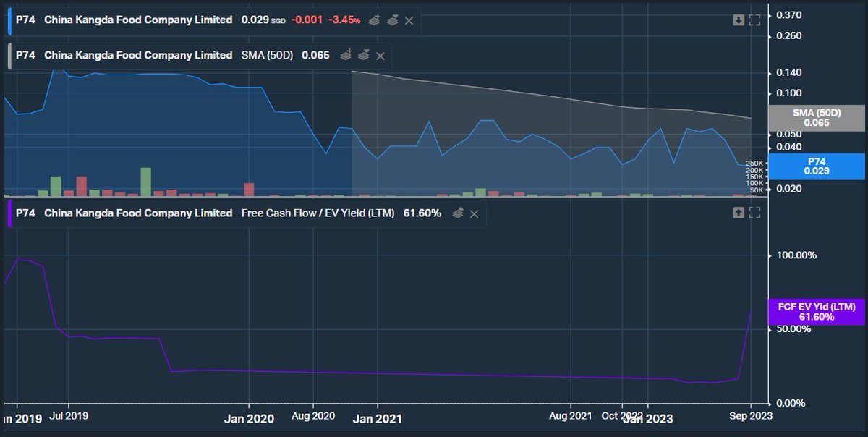The image size is (868, 437).
Task: Click the grey color bar of the SMA legend
Action: [9, 56]
